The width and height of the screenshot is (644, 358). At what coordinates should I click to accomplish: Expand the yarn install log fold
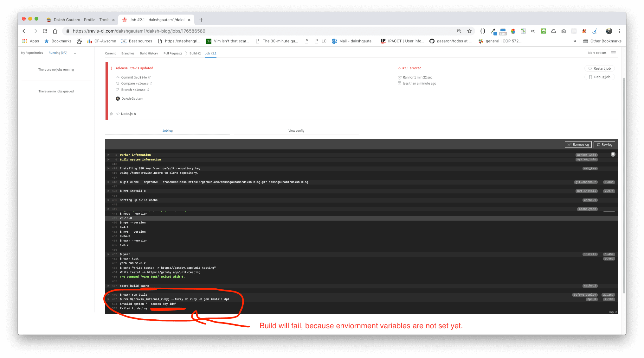[x=108, y=254]
